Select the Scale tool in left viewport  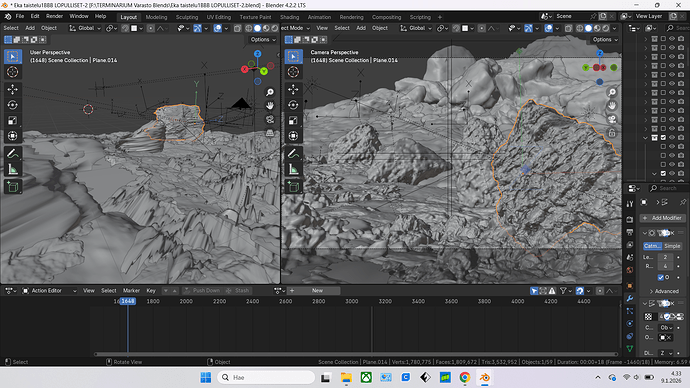(x=12, y=121)
